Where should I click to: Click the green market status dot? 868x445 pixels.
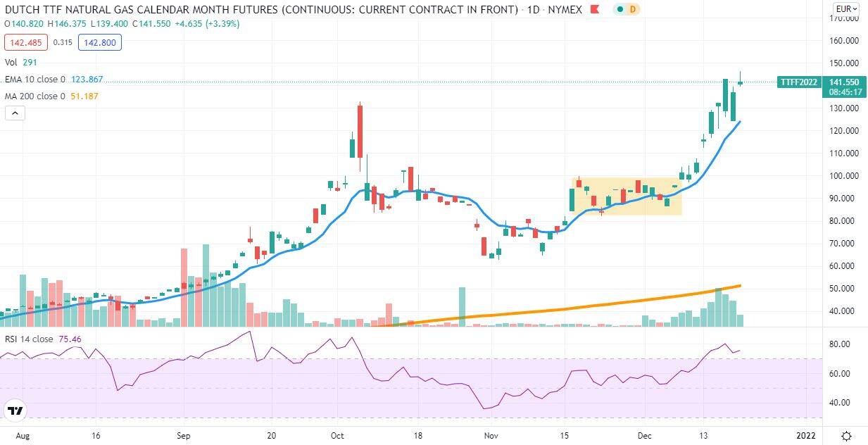click(620, 9)
